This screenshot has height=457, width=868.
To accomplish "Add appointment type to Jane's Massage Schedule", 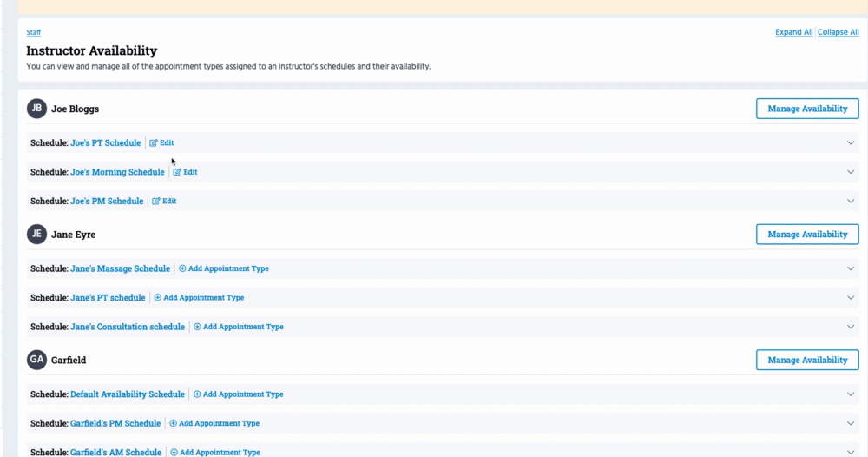I will click(224, 269).
